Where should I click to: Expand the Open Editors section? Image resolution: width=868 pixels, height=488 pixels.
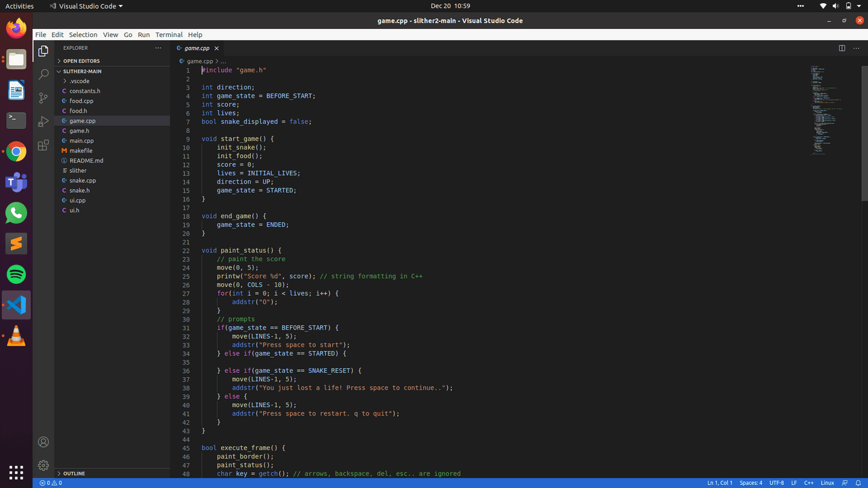point(112,61)
